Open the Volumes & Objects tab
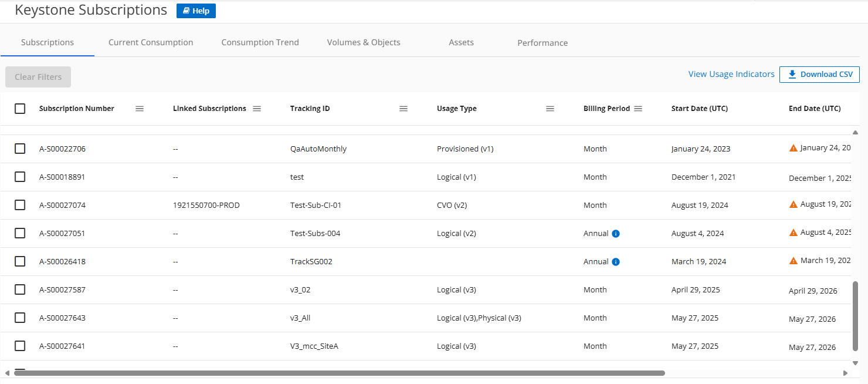Screen dimensions: 868x384 364,42
